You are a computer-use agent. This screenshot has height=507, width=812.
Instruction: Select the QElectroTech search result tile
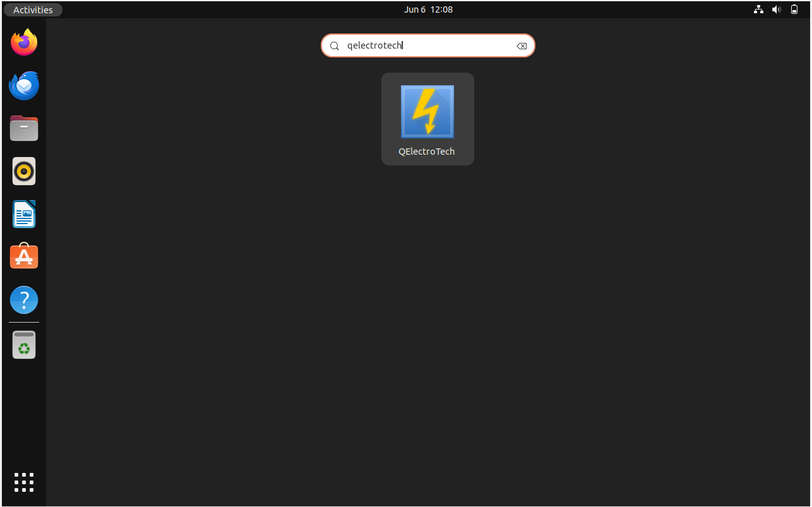click(427, 119)
